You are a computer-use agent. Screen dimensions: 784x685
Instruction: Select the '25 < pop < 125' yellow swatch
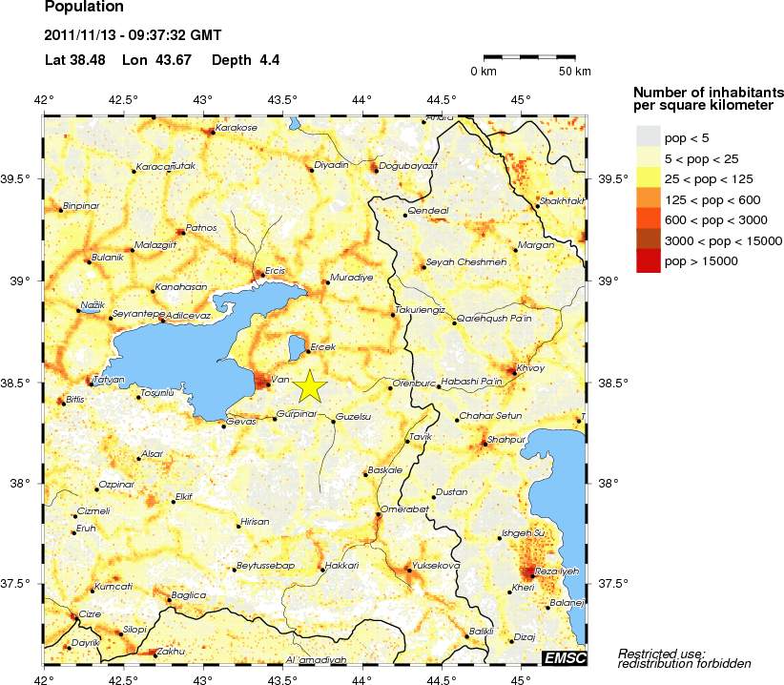click(648, 178)
